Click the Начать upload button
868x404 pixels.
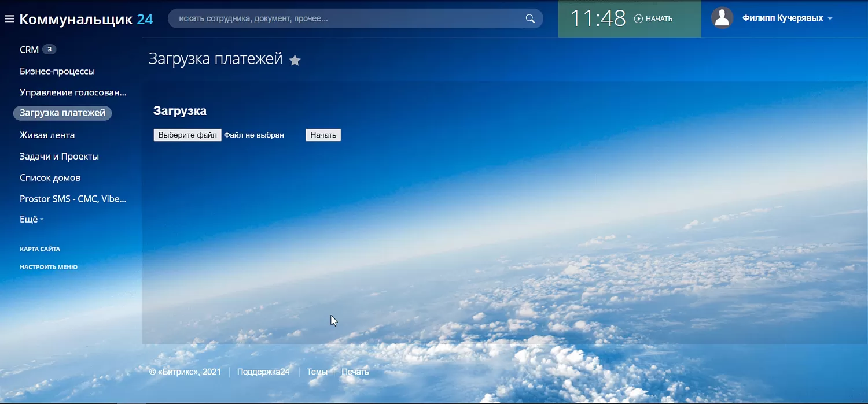point(323,135)
